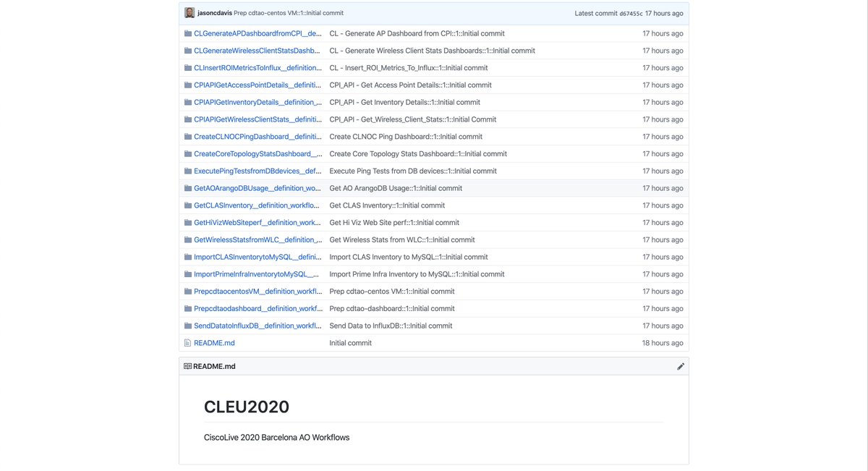Click commit message CPI_API - Get Inventory Details

[x=404, y=102]
